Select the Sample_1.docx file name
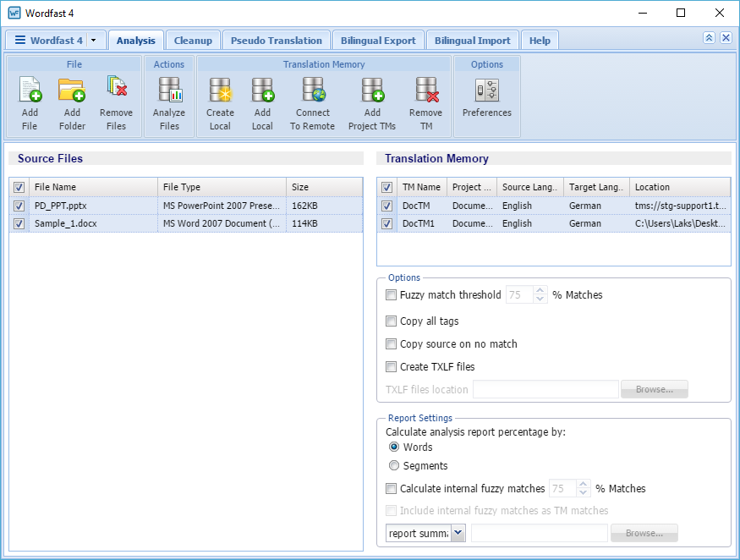The width and height of the screenshot is (740, 560). click(x=66, y=224)
